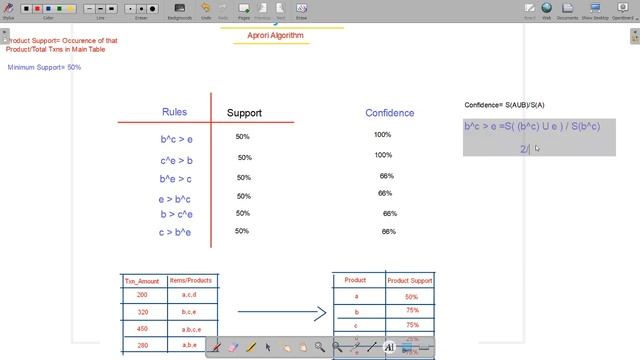Expand the right side library panel tab
This screenshot has width=640, height=360.
click(x=635, y=36)
